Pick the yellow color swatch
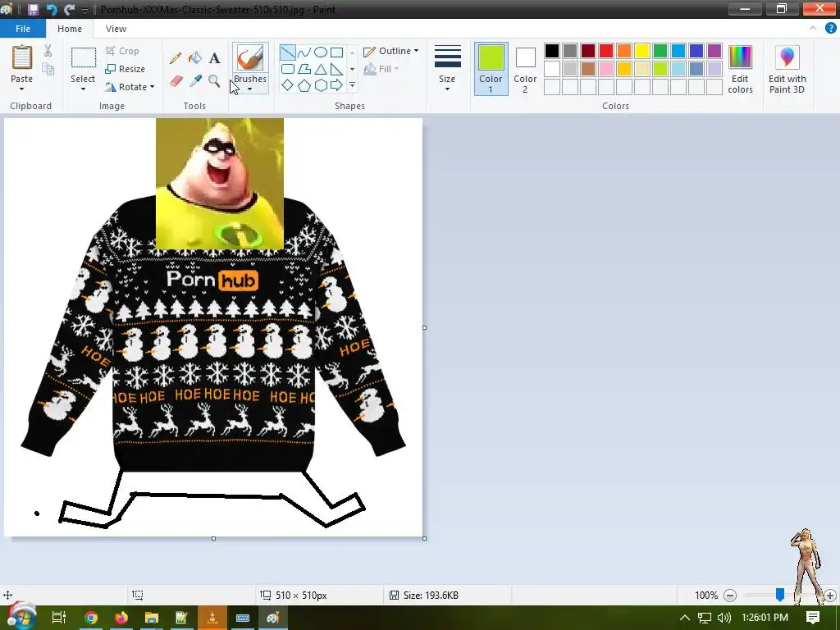The width and height of the screenshot is (840, 630). pyautogui.click(x=642, y=51)
